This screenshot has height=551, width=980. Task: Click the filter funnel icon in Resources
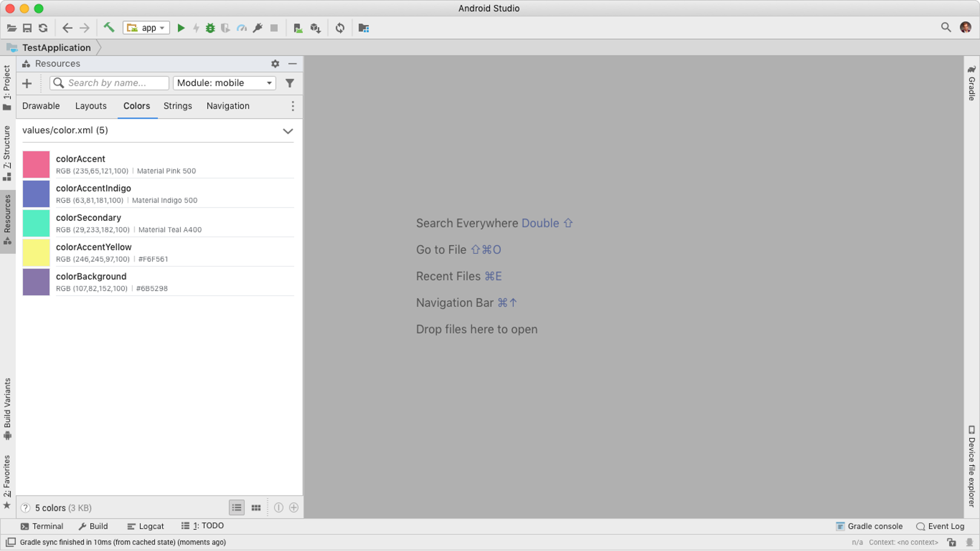pos(289,83)
